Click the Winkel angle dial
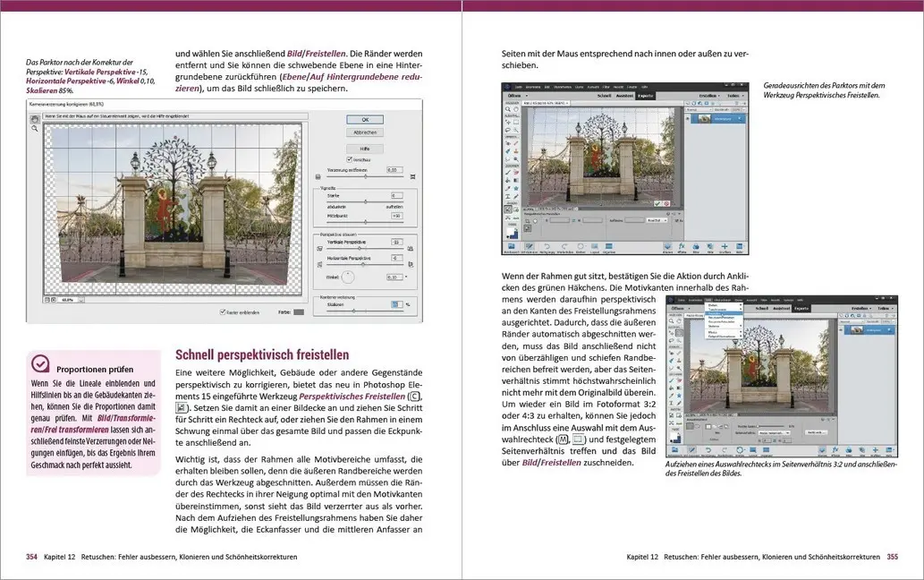This screenshot has width=924, height=580. (x=348, y=277)
